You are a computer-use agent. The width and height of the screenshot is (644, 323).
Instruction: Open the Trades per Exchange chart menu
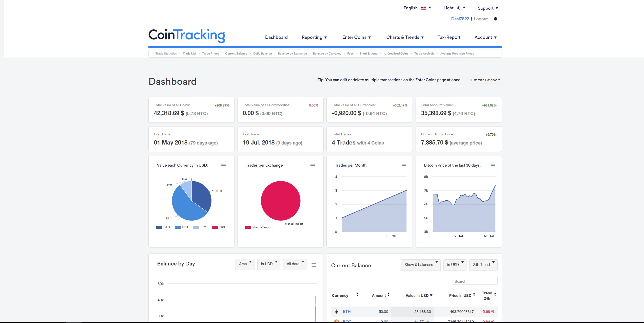(313, 166)
